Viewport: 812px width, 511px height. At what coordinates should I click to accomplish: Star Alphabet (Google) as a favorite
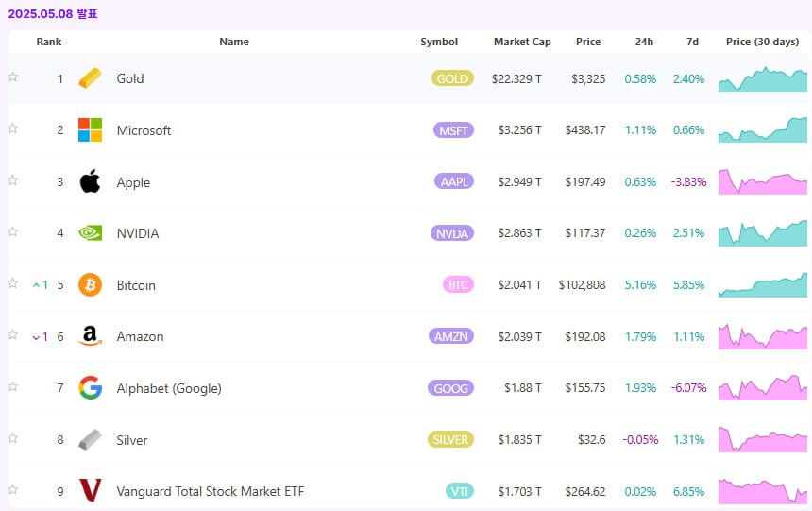(13, 386)
